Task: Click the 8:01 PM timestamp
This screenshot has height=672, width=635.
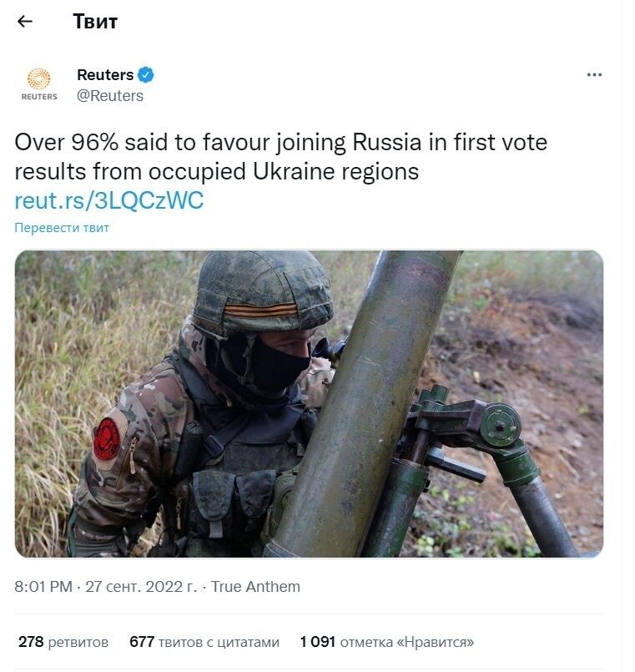Action: coord(43,587)
